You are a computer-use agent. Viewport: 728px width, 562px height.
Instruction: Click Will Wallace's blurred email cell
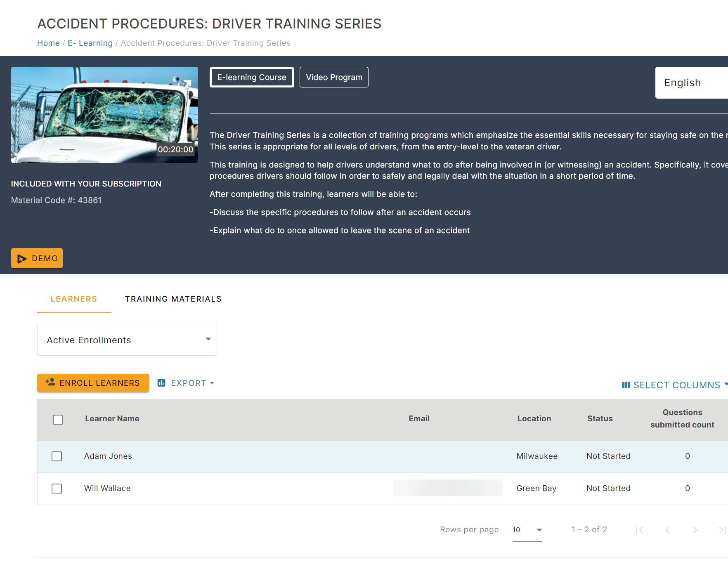[448, 488]
